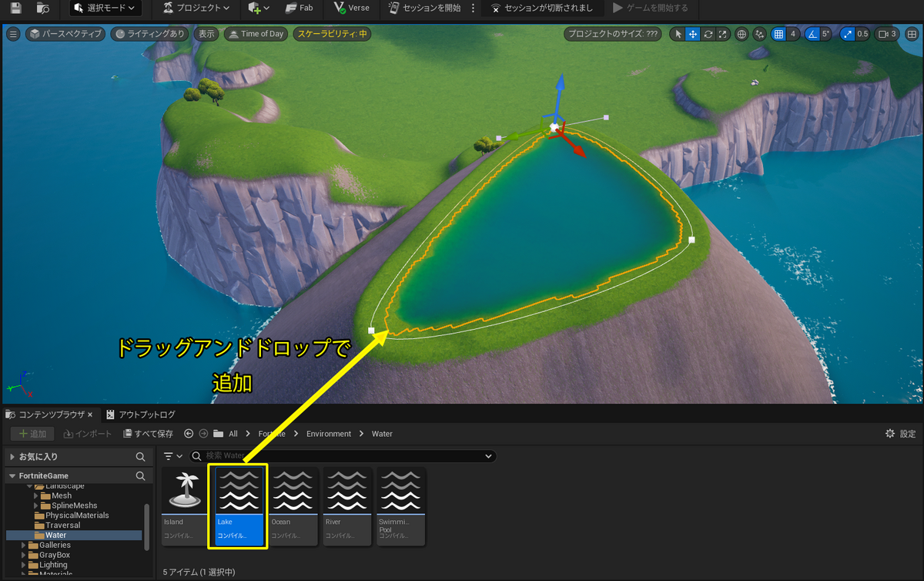The width and height of the screenshot is (924, 581).
Task: Open the add-actor plus cube dropdown
Action: click(x=259, y=8)
